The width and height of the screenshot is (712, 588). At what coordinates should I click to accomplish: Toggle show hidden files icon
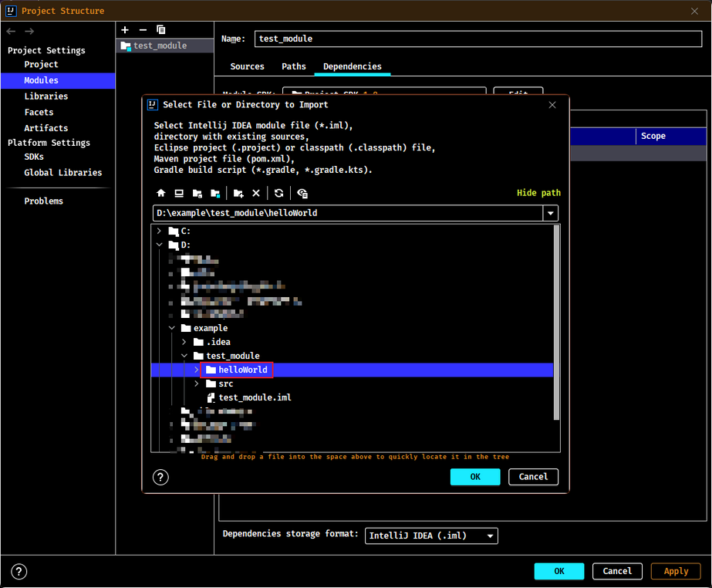(302, 193)
